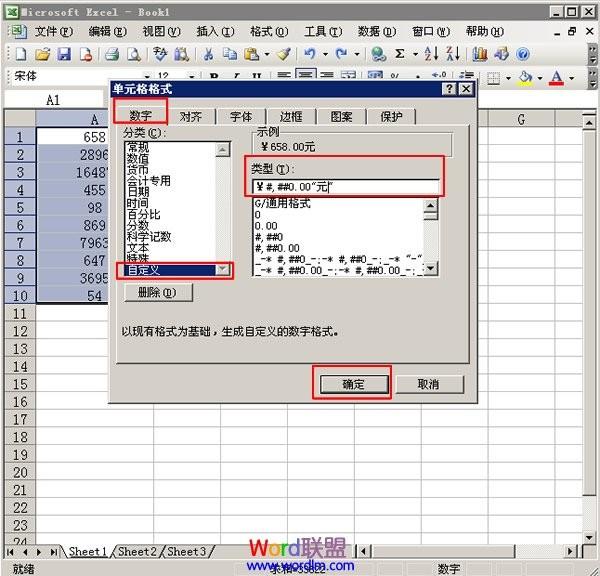Open Excel Help question mark icon

[x=523, y=54]
